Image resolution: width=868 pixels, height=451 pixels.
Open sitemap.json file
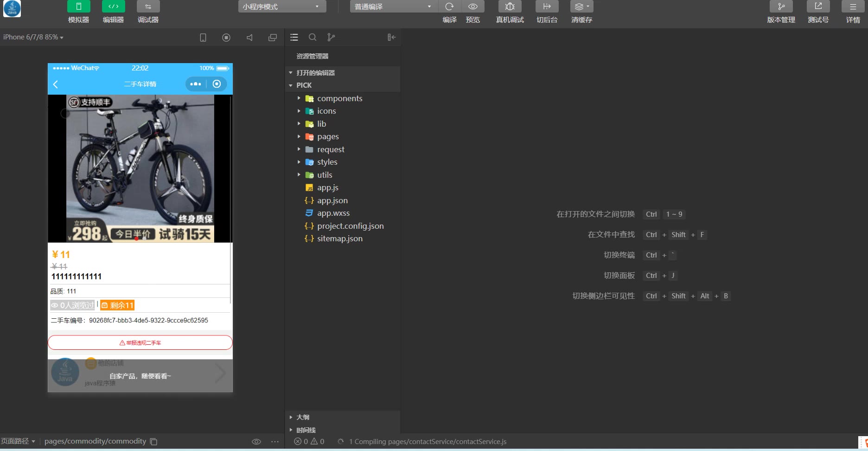(343, 238)
